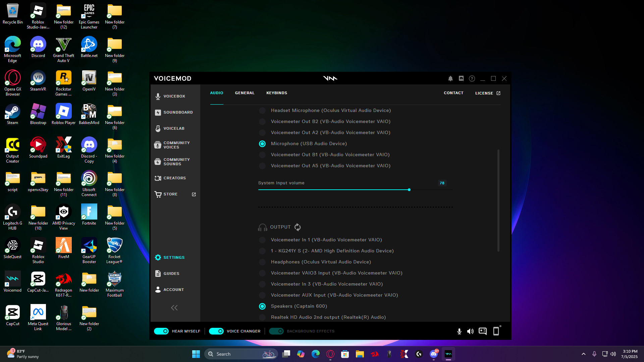Refresh output devices list icon

(298, 227)
